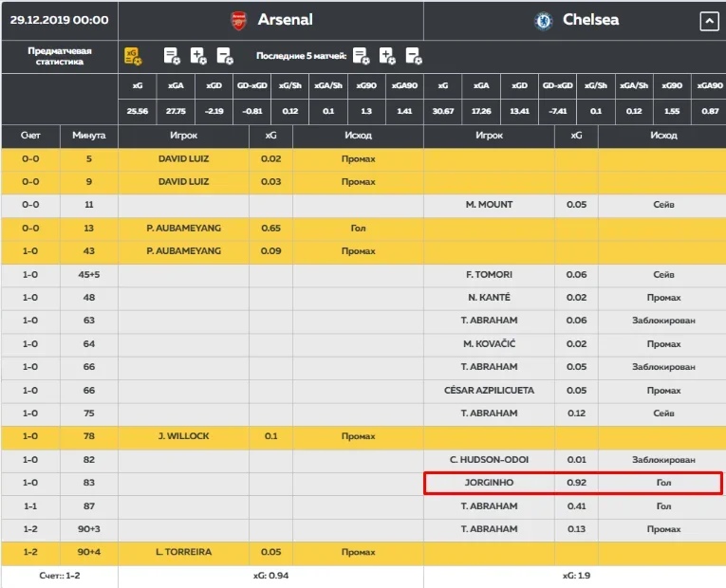Click the pre-match minus statistics icon
Viewport: 726px width, 588px height.
click(224, 56)
